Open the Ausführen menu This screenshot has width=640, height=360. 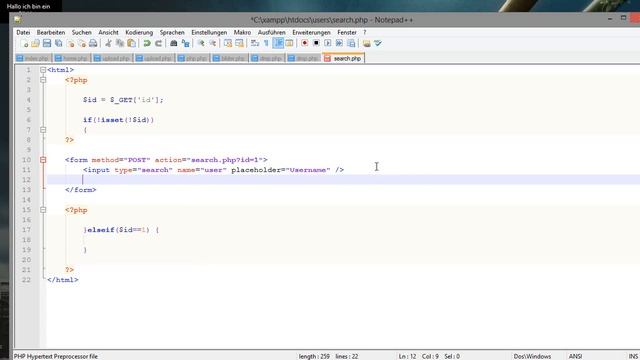pos(271,32)
